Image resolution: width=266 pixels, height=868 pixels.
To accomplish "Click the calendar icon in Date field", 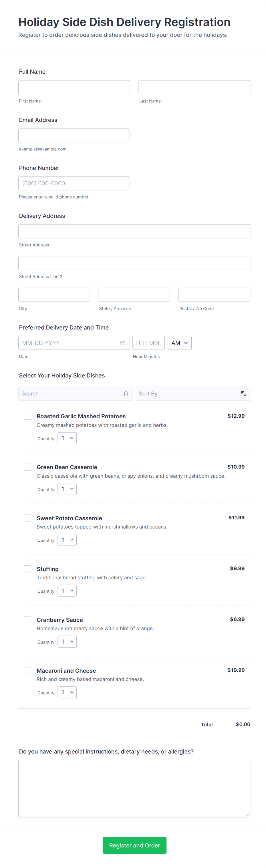I will (122, 343).
